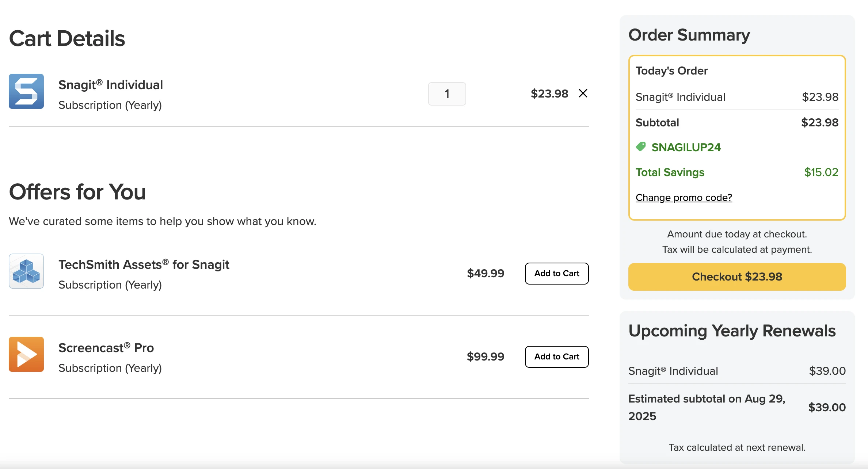Image resolution: width=868 pixels, height=469 pixels.
Task: Click the $39.00 estimated subtotal amount
Action: click(x=827, y=407)
